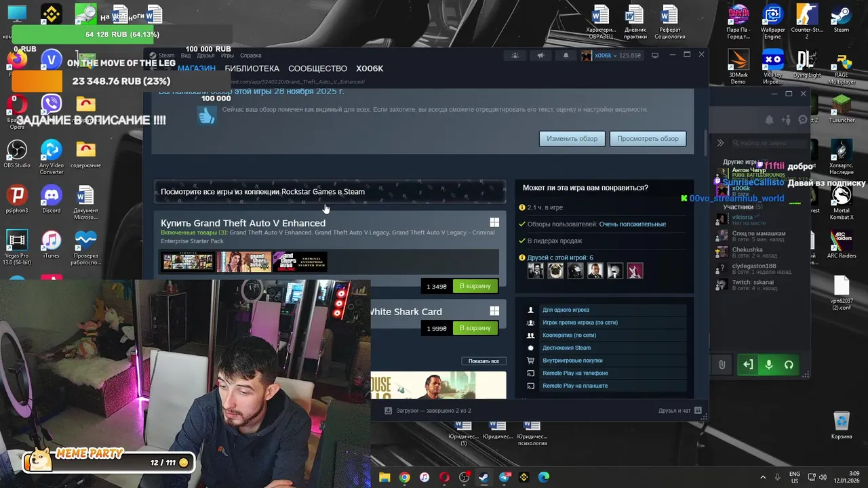The height and width of the screenshot is (488, 868).
Task: Click Windows icon on GTA V Enhanced package
Action: (494, 222)
